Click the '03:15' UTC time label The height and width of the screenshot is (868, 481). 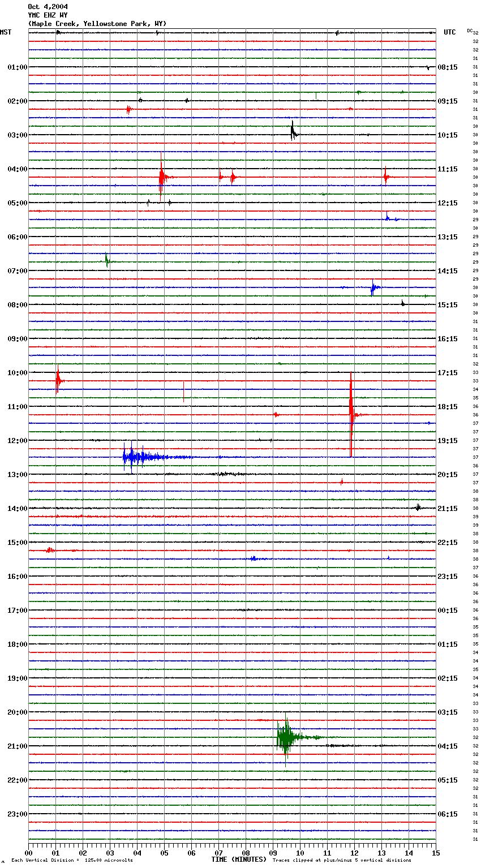(448, 712)
